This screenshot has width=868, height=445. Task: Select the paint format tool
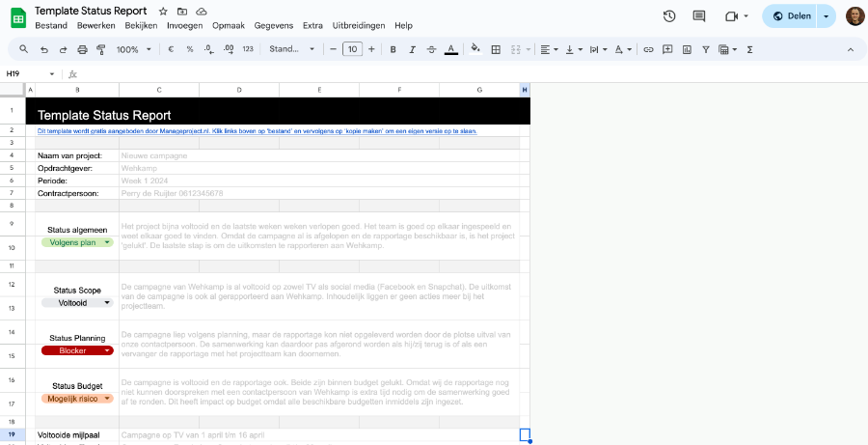click(100, 49)
